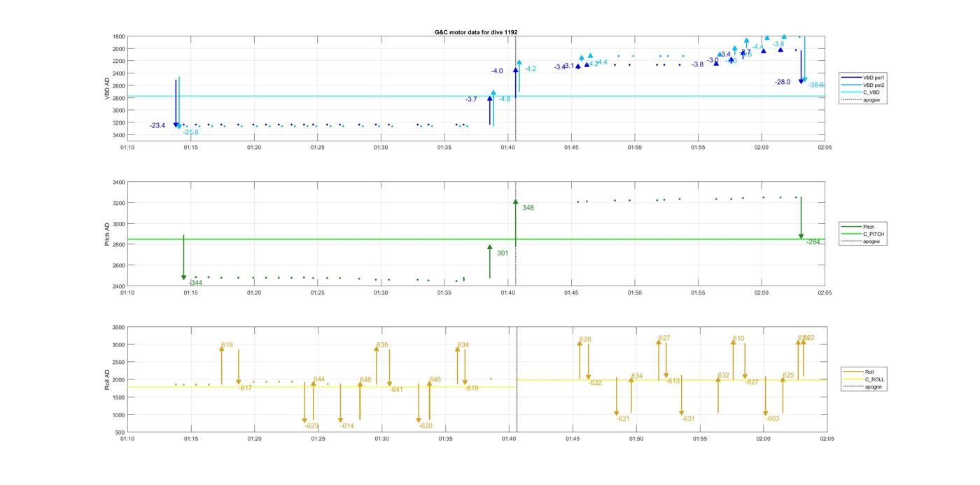Viewport: 980px width, 485px height.
Task: Click the 'Pitch AD' y-axis label
Action: 108,234
